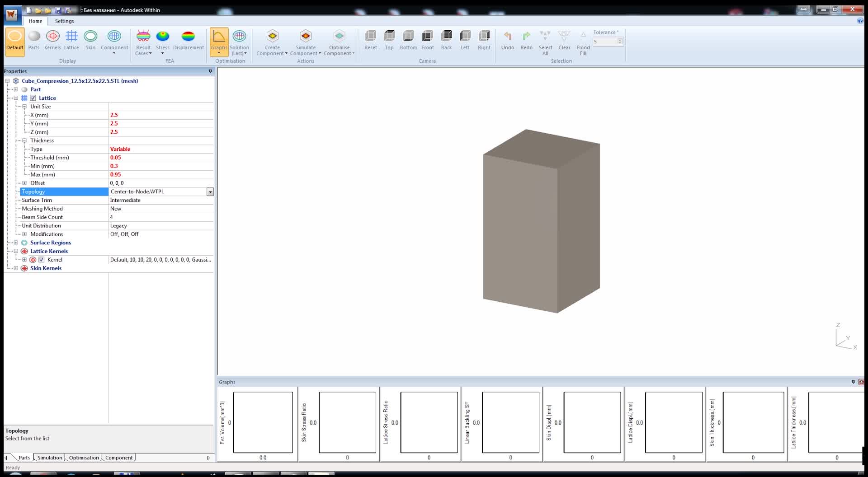Set camera to Top view
The image size is (868, 477).
(x=389, y=40)
